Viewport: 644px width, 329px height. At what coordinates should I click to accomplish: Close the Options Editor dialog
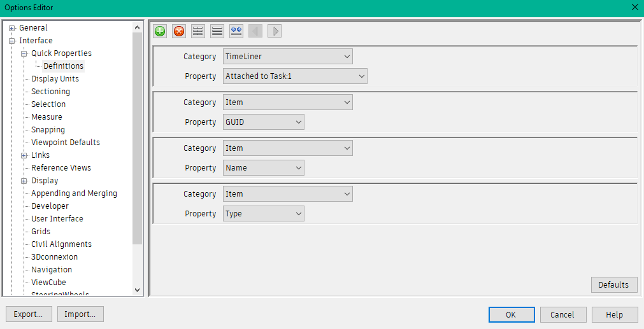click(x=634, y=7)
